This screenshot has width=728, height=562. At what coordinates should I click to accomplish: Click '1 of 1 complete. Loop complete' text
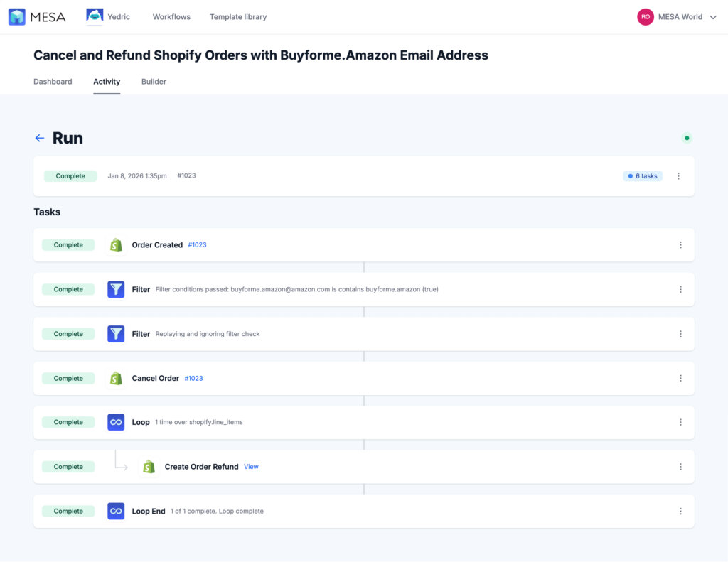(217, 511)
